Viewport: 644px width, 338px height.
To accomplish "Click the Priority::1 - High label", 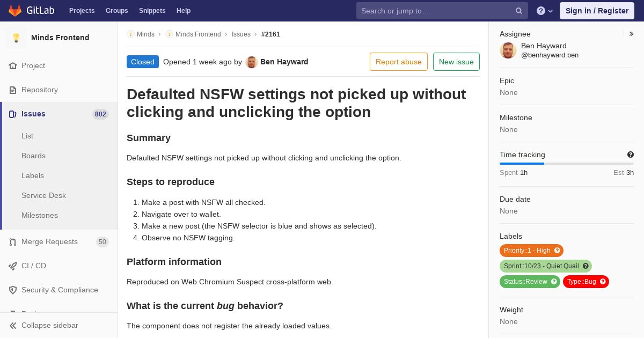I will [527, 251].
